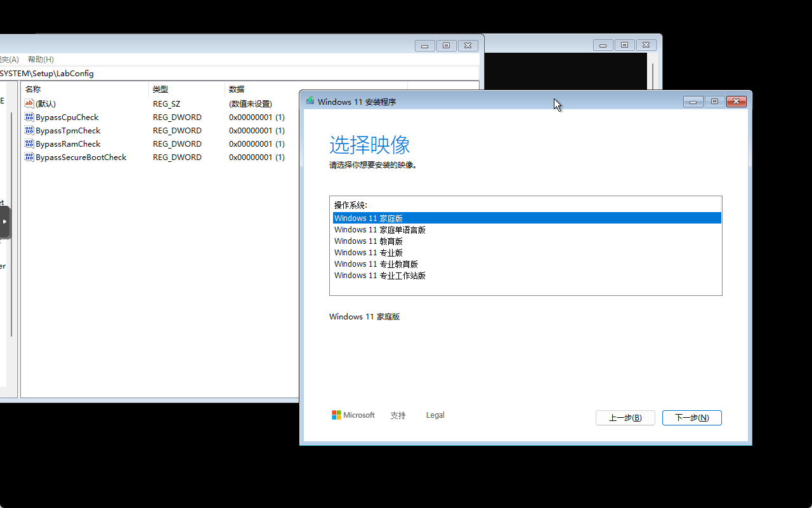The height and width of the screenshot is (508, 812).
Task: Maximize the background command window
Action: point(624,45)
